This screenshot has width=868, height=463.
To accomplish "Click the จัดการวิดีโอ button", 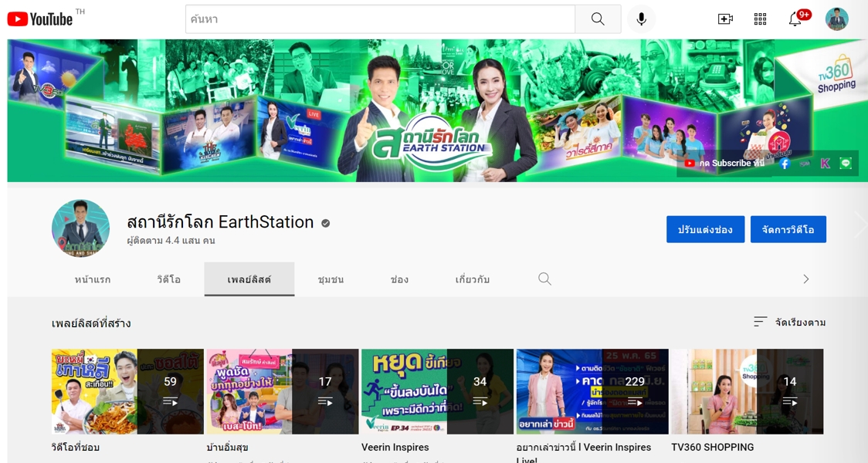I will [x=788, y=229].
